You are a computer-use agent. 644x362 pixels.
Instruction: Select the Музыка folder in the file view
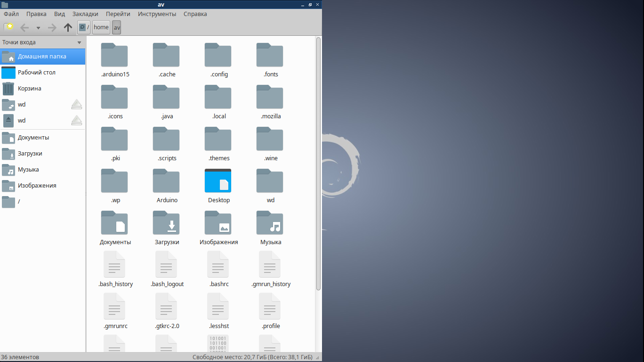(270, 223)
